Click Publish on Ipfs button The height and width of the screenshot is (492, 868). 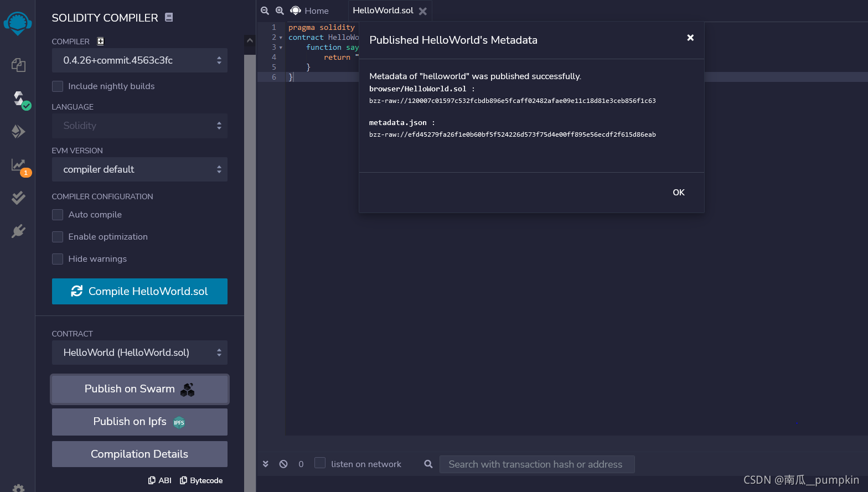pyautogui.click(x=139, y=422)
